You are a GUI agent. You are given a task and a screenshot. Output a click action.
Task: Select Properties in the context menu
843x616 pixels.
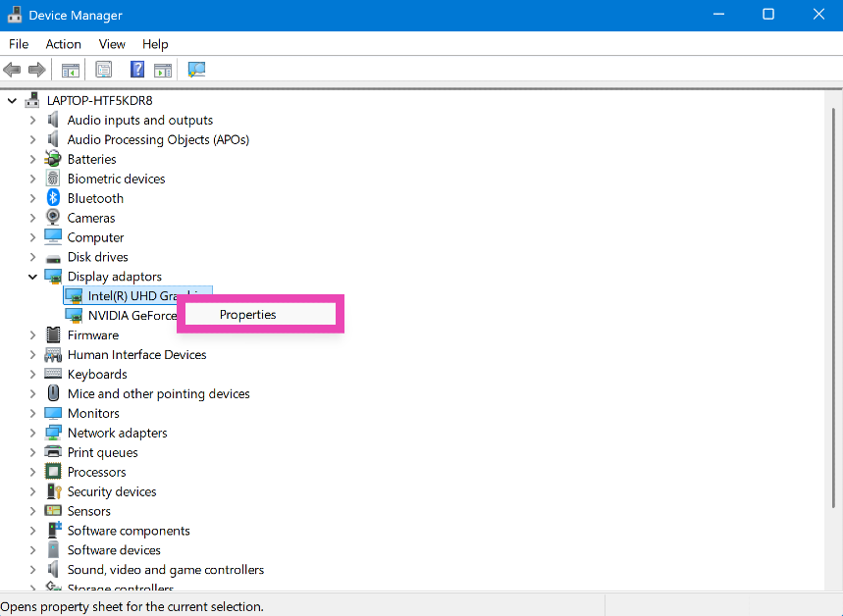(x=247, y=315)
